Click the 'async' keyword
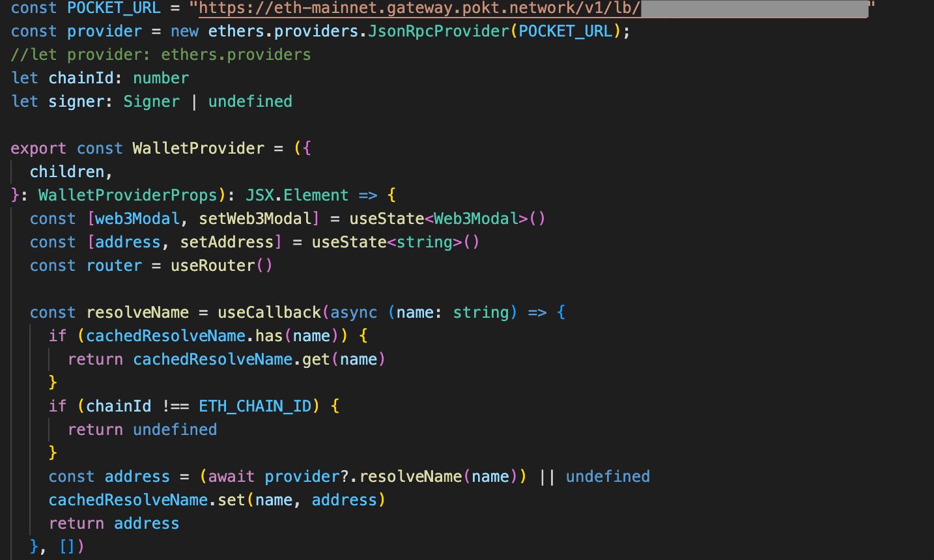Viewport: 934px width, 560px height. pyautogui.click(x=354, y=313)
